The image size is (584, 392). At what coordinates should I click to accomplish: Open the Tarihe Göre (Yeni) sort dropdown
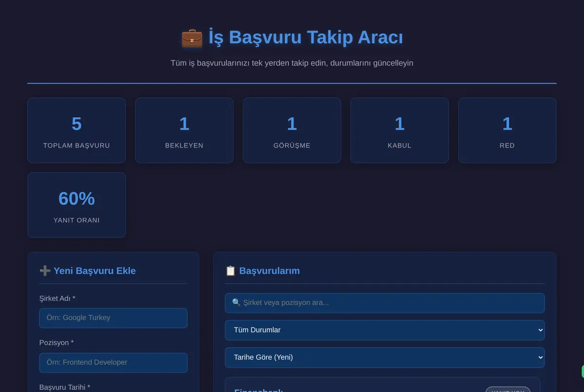click(x=384, y=357)
